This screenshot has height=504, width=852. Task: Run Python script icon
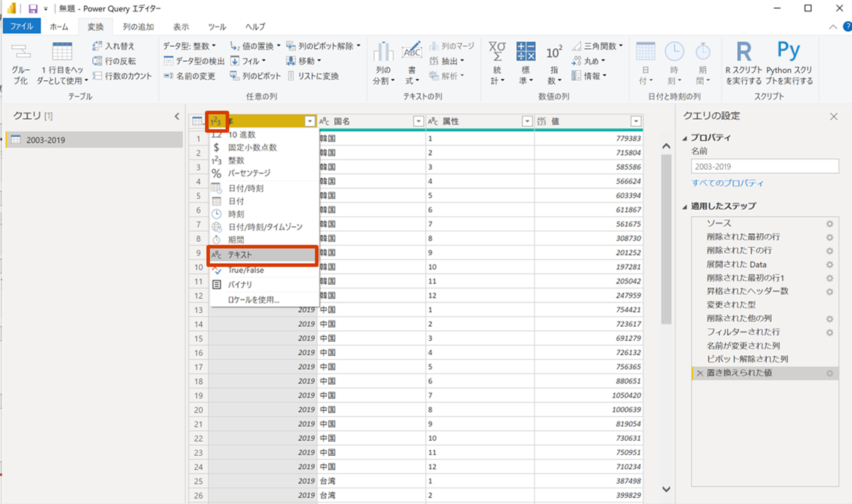789,51
